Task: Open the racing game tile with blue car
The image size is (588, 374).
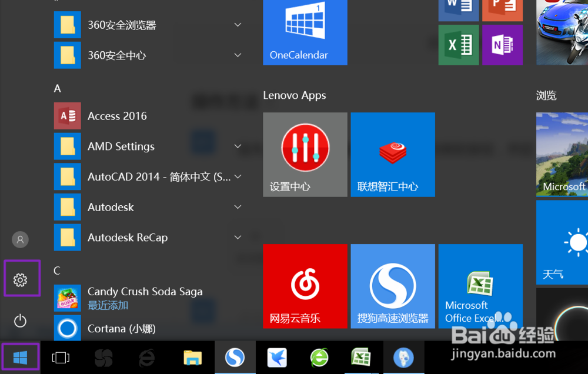Action: point(562,32)
